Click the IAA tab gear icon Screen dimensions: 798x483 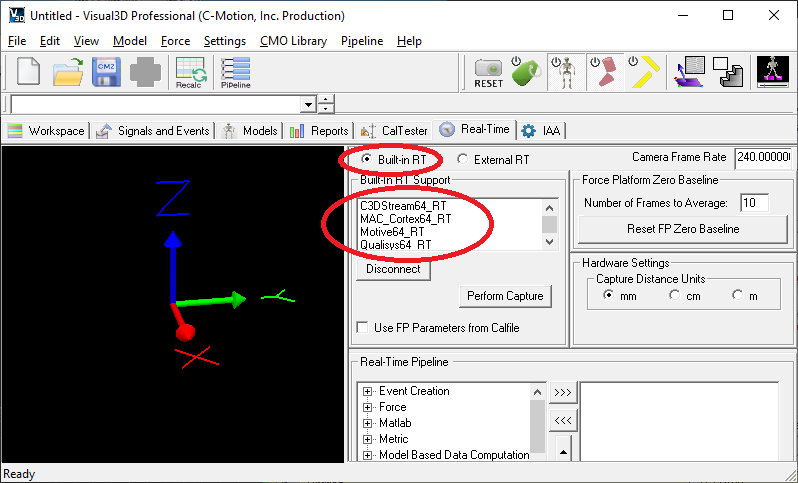(x=529, y=131)
